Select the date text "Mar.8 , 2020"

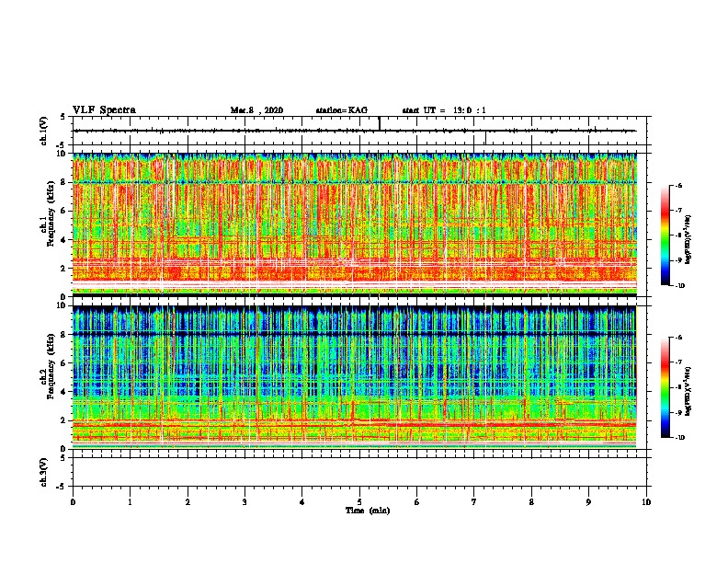click(256, 110)
